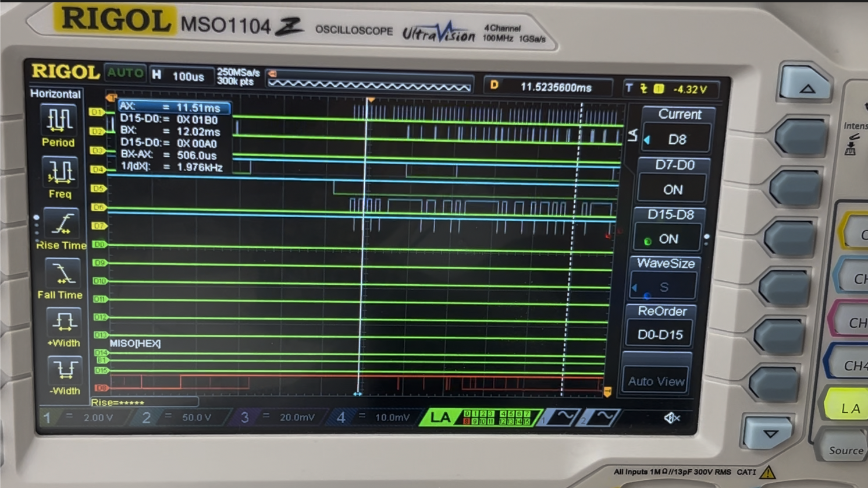Click the waveform overview slider at top
868x488 pixels.
point(370,86)
